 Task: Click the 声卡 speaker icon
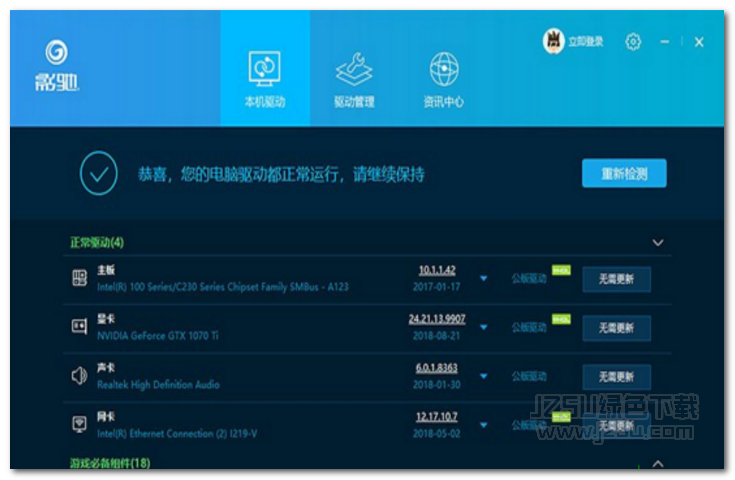click(79, 375)
